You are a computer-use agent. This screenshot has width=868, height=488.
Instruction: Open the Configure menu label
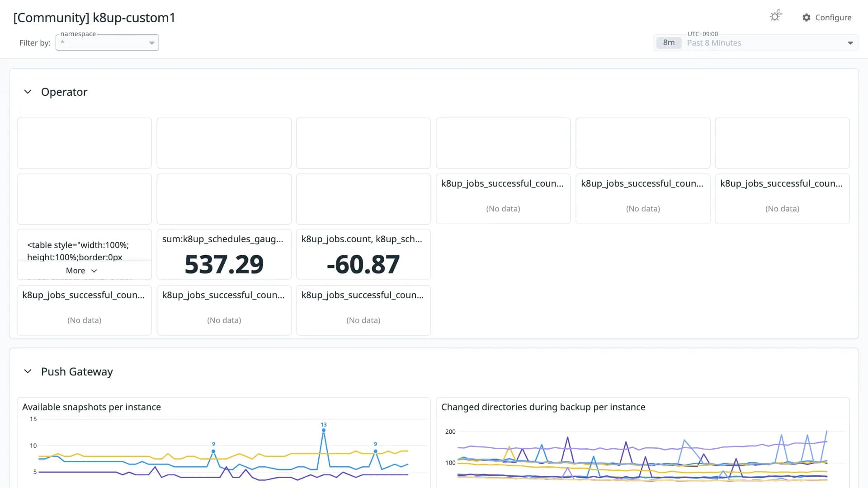[x=833, y=18]
